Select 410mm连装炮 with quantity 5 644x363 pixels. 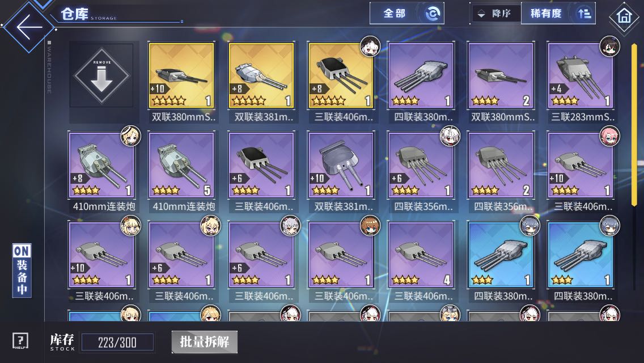coord(181,165)
